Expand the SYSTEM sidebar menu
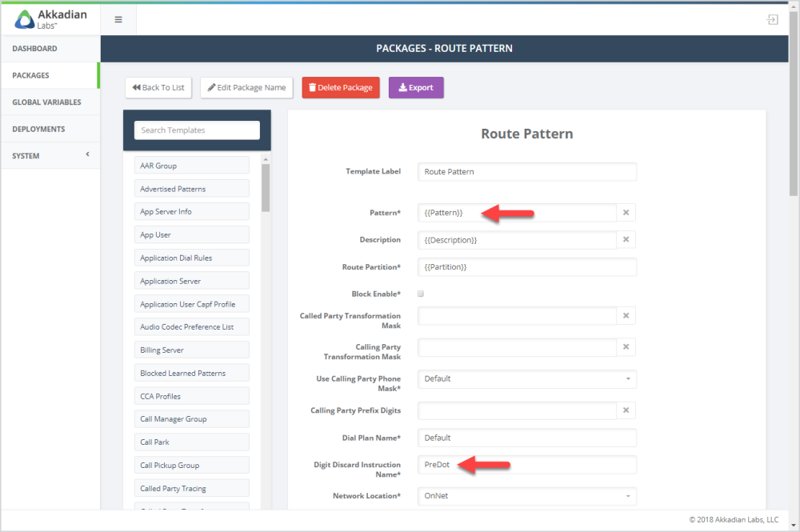 click(50, 155)
